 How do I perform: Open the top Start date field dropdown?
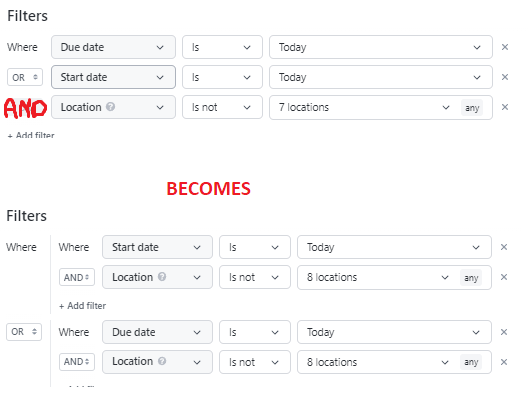(x=113, y=77)
